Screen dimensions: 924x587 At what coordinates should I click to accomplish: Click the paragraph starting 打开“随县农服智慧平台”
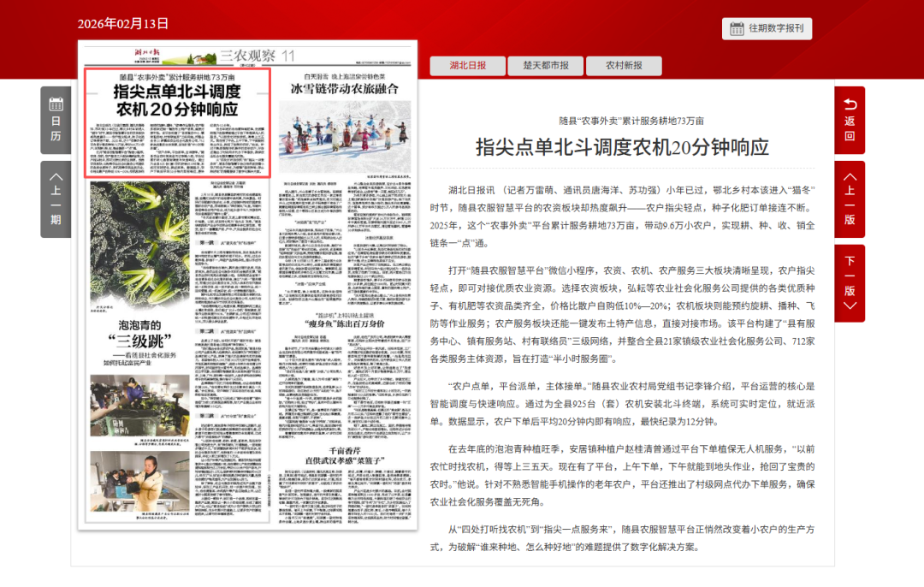(x=622, y=315)
